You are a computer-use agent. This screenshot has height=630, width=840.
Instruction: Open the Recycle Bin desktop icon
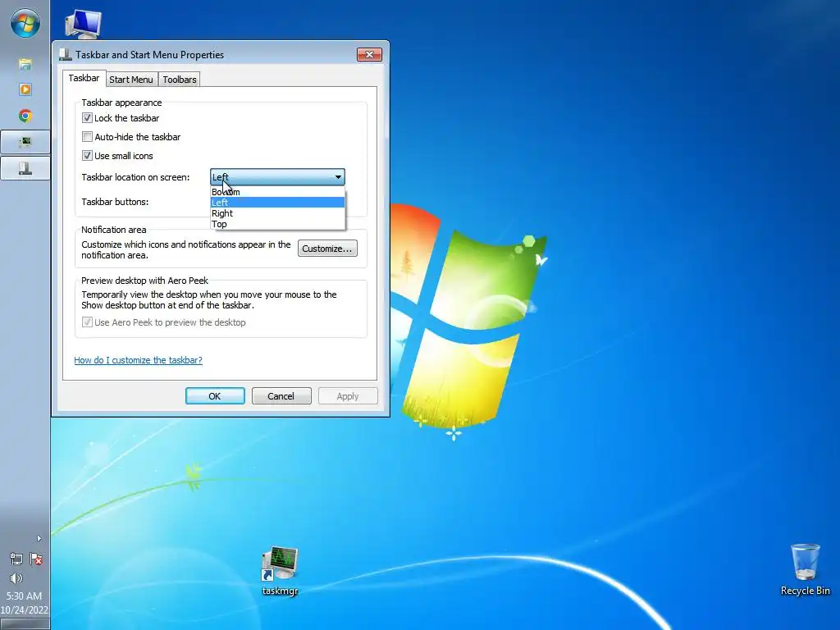[x=806, y=570]
